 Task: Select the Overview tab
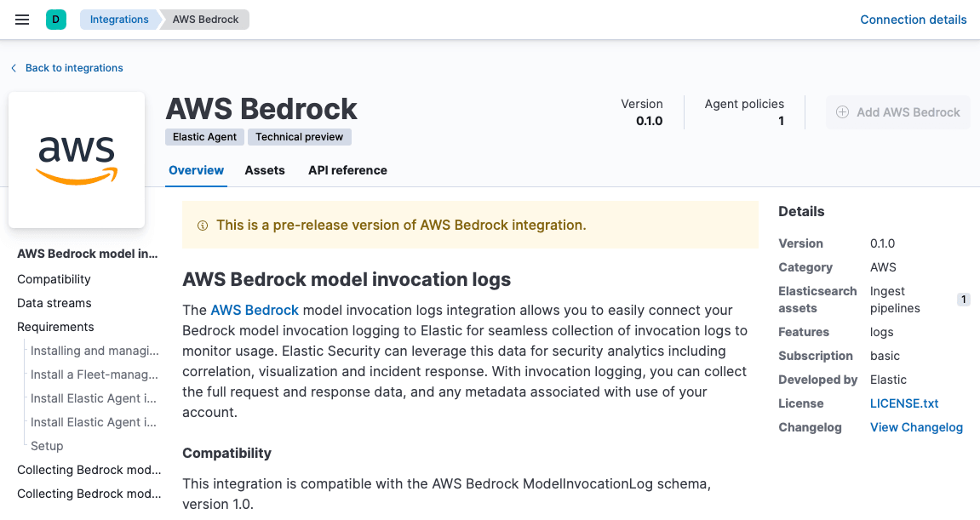point(197,170)
